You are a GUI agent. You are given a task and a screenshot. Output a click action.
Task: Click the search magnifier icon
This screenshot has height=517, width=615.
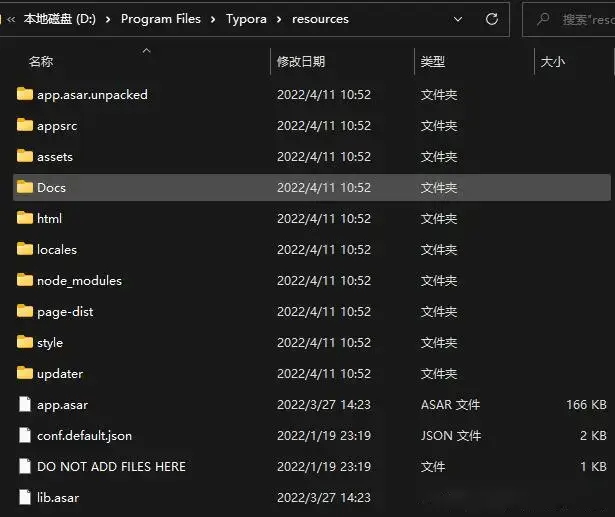coord(543,19)
